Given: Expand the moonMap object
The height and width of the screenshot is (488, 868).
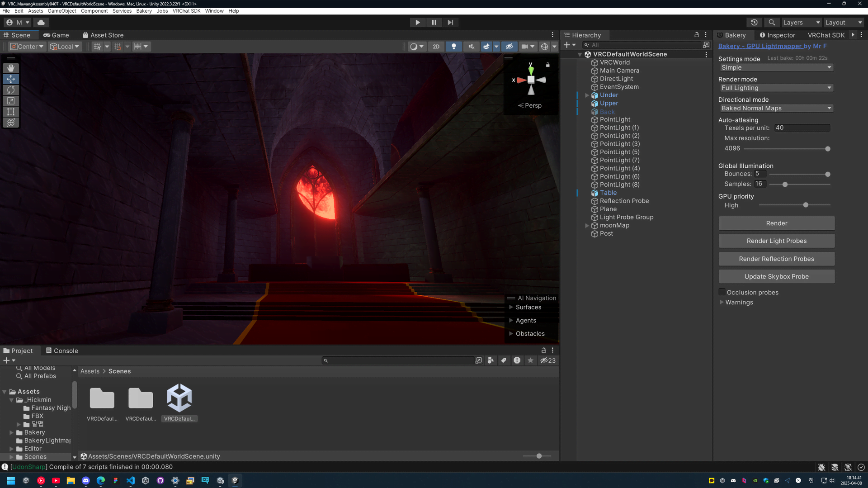Looking at the screenshot, I should click(587, 225).
